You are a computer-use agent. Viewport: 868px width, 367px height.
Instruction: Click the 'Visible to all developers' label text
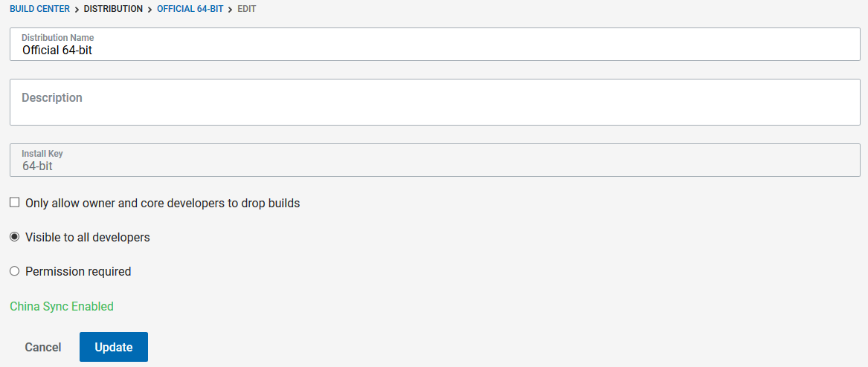[88, 238]
